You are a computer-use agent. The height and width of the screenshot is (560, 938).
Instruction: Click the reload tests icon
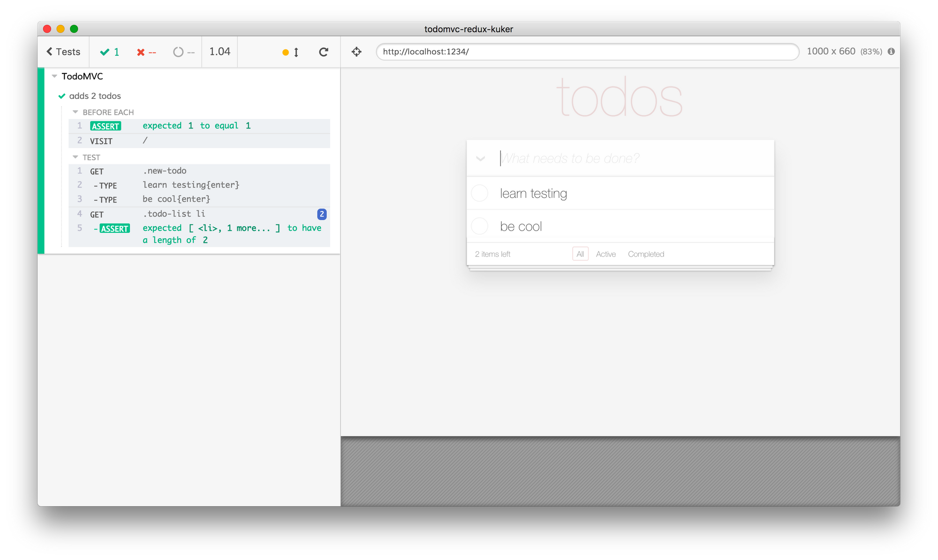click(x=324, y=52)
